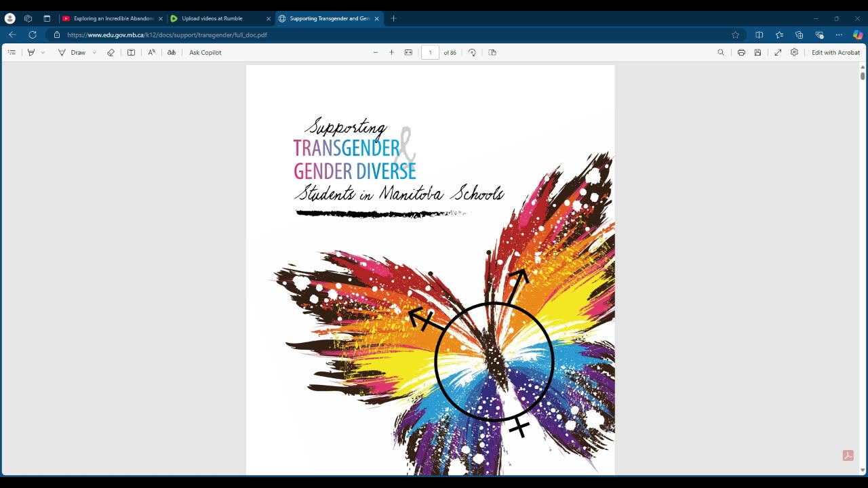Select the Highlight tool
The width and height of the screenshot is (868, 488).
coord(31,52)
